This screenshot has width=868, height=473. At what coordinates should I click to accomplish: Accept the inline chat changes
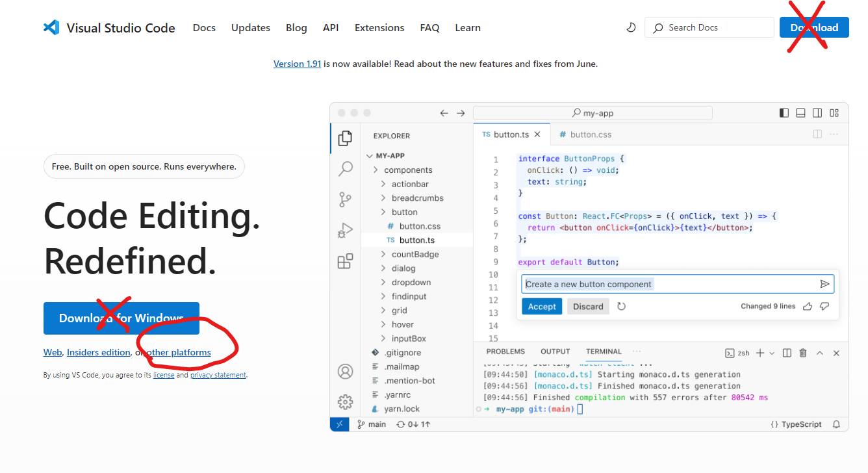[x=542, y=307]
